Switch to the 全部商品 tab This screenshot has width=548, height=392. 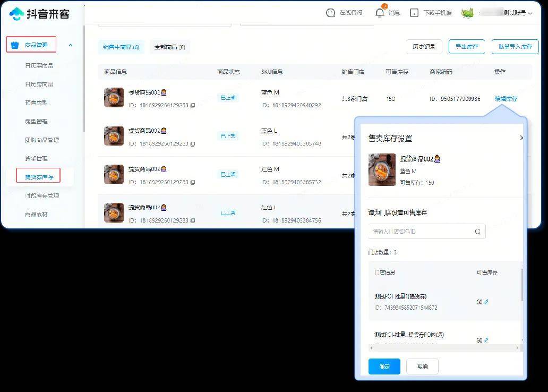pyautogui.click(x=169, y=47)
